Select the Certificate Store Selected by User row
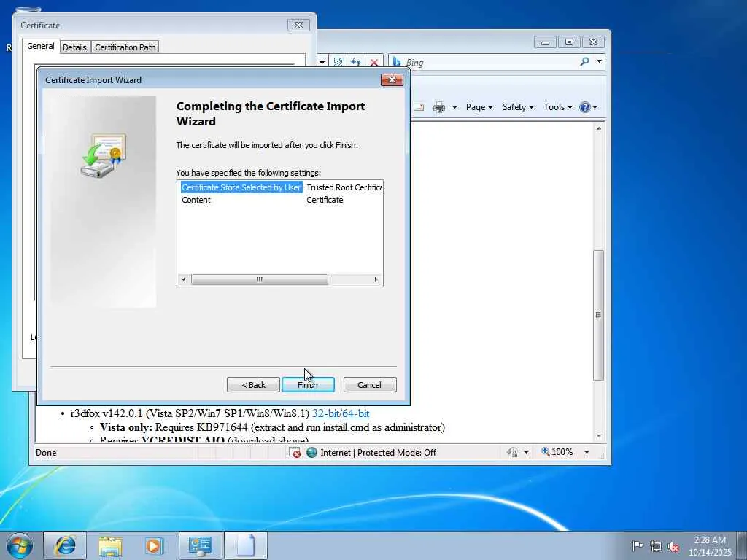The height and width of the screenshot is (560, 747). pos(241,187)
